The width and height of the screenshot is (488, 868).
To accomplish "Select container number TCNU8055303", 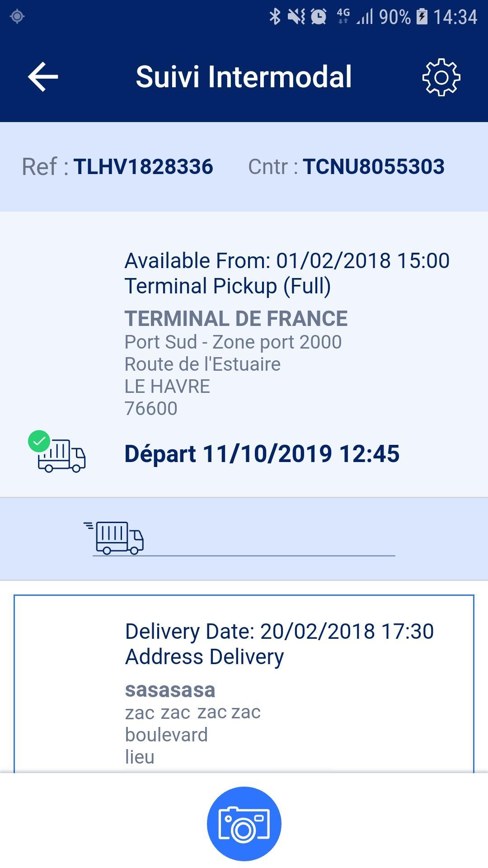I will [x=374, y=166].
